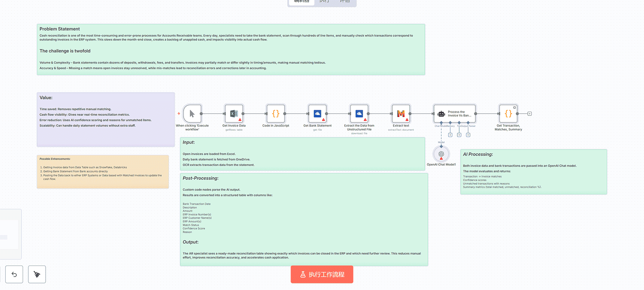Open the Get Bank Statement OneDrive node
The image size is (644, 290).
(x=317, y=114)
